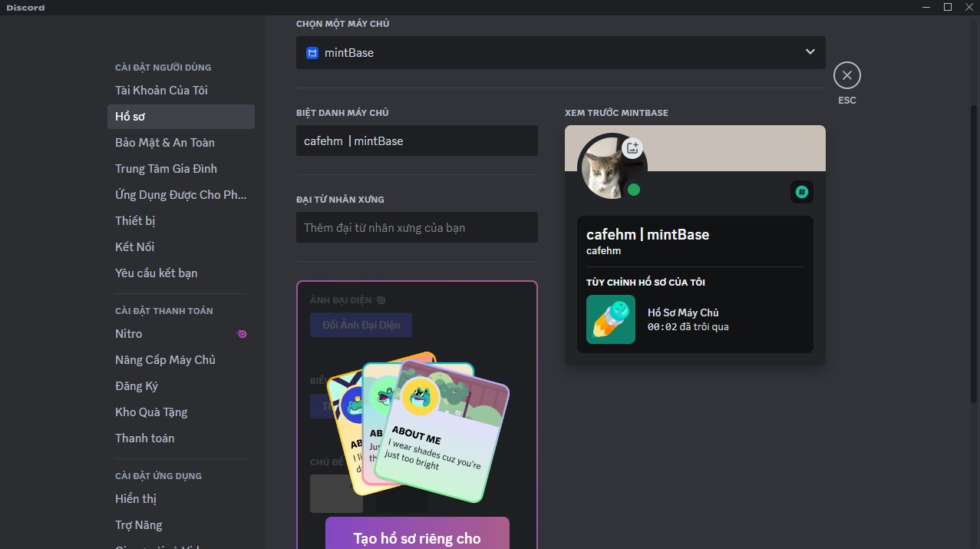This screenshot has height=549, width=980.
Task: Open Tài Khoản Của Tôi settings
Action: 181,91
